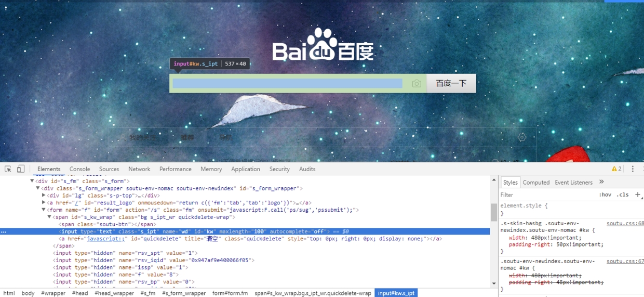Toggle the :hov element state panel
The image size is (644, 297).
coord(605,195)
